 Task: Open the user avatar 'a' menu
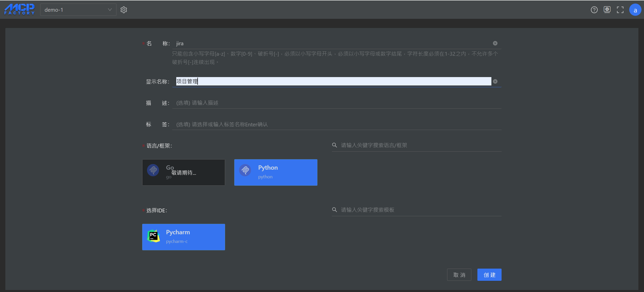[635, 10]
